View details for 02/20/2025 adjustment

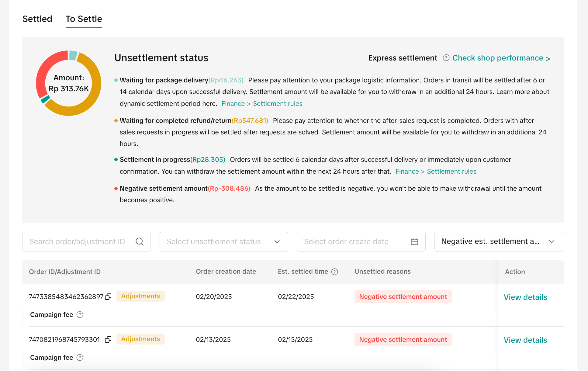click(x=525, y=297)
